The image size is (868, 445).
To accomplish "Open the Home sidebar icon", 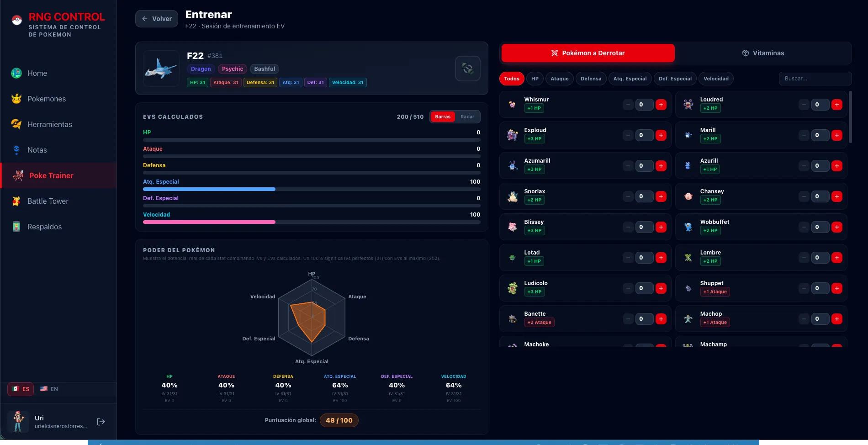I will coord(16,73).
